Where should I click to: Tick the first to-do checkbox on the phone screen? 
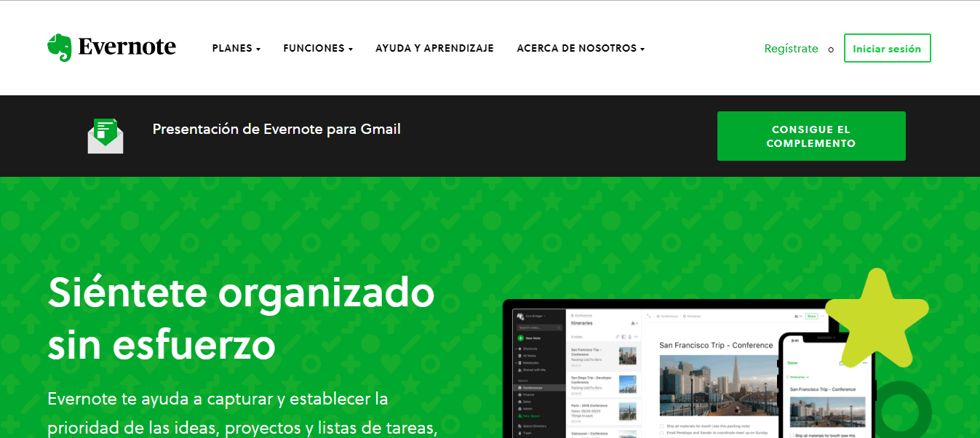point(791,435)
